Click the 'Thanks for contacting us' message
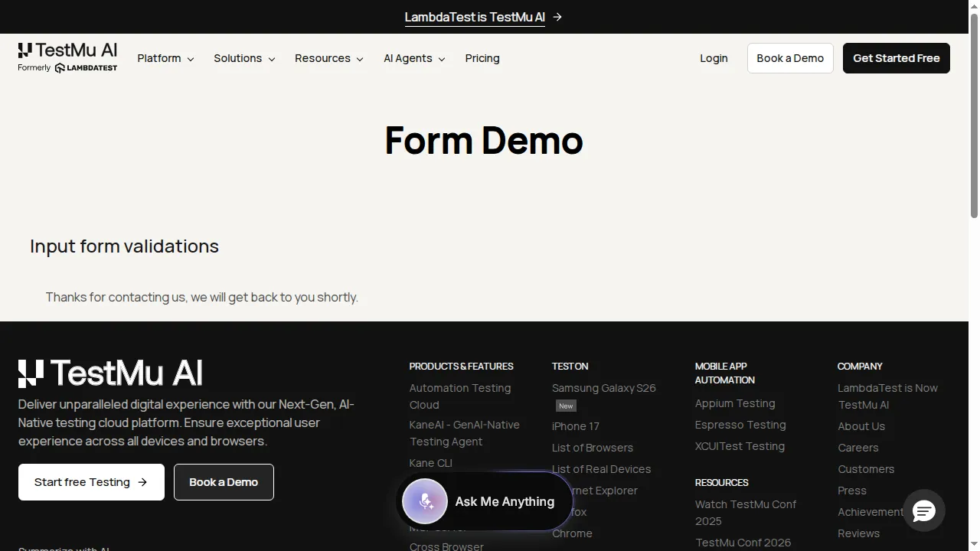 pos(201,297)
